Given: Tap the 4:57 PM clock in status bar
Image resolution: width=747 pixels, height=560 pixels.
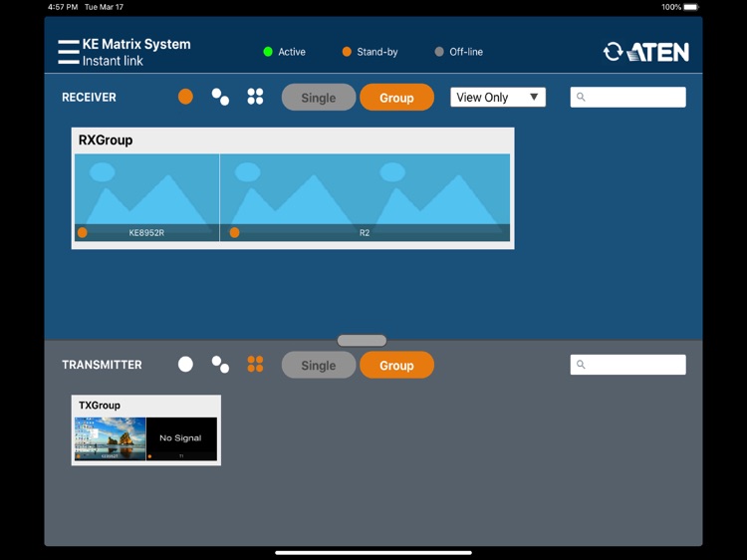Looking at the screenshot, I should click(63, 7).
